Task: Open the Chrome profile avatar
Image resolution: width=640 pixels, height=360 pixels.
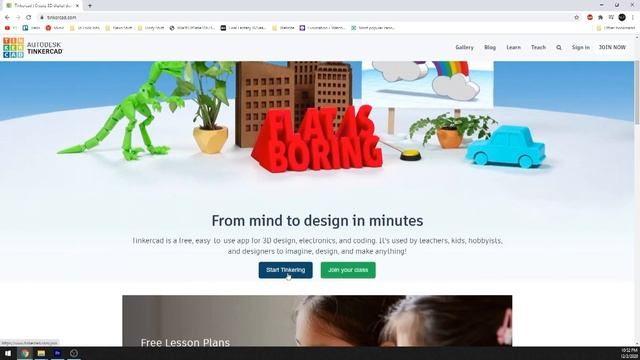Action: click(622, 17)
